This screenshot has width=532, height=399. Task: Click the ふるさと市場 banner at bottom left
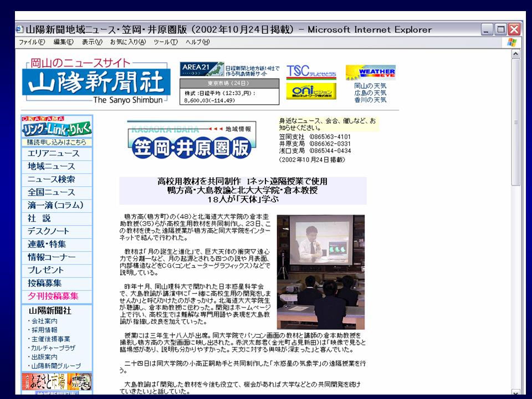click(x=57, y=382)
